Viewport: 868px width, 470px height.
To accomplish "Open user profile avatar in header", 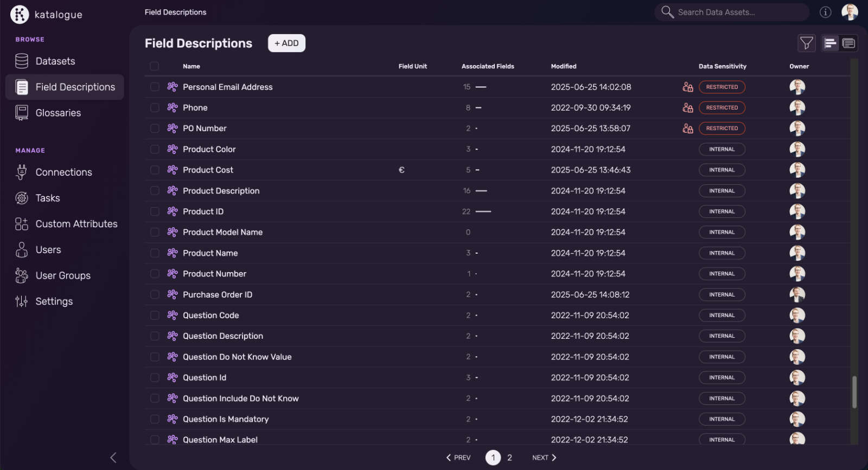I will coord(849,12).
